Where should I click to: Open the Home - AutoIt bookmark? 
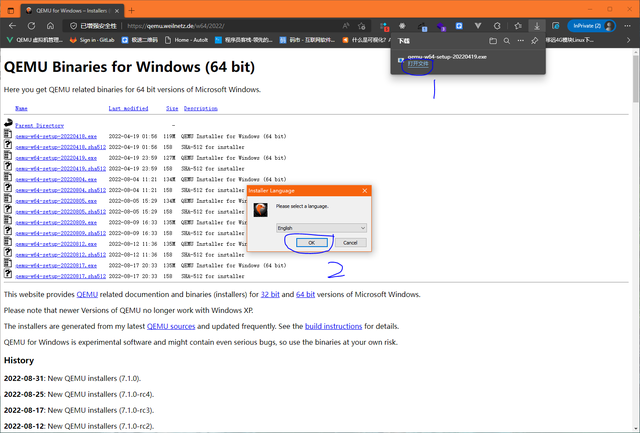(x=187, y=40)
